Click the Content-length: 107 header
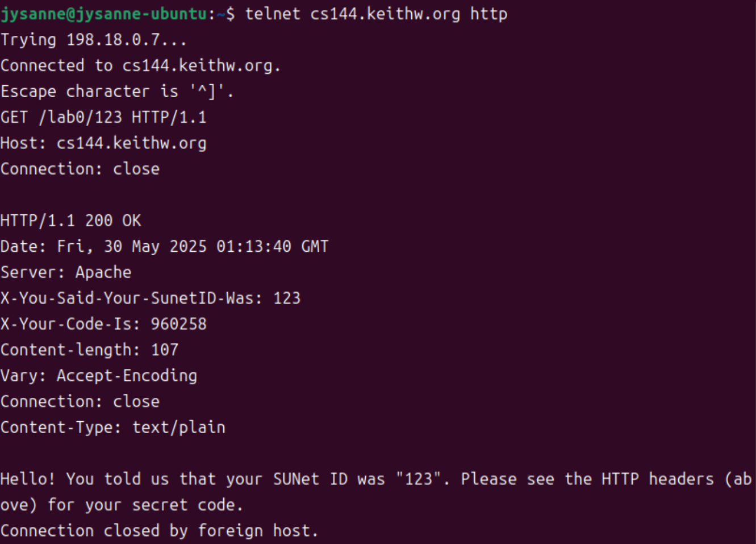This screenshot has height=544, width=756. tap(89, 350)
